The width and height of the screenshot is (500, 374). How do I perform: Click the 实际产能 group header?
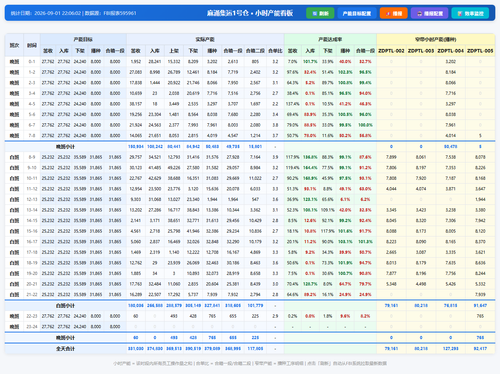(205, 40)
